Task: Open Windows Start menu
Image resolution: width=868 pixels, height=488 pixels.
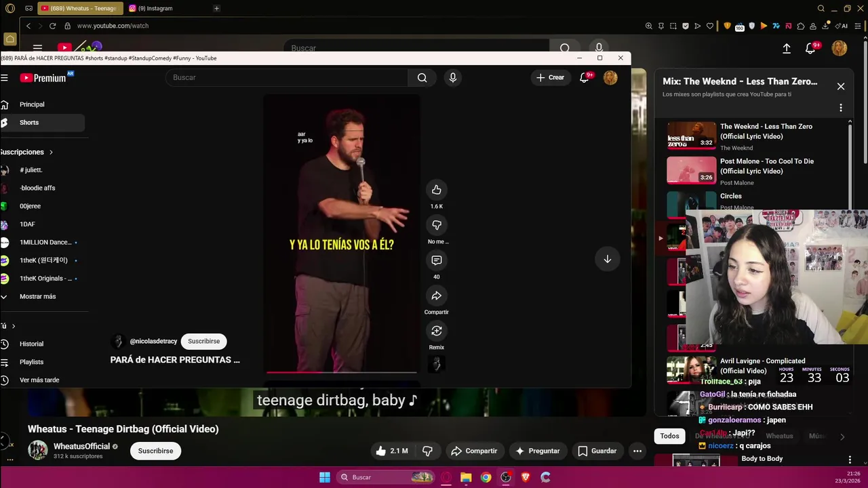Action: click(x=325, y=477)
